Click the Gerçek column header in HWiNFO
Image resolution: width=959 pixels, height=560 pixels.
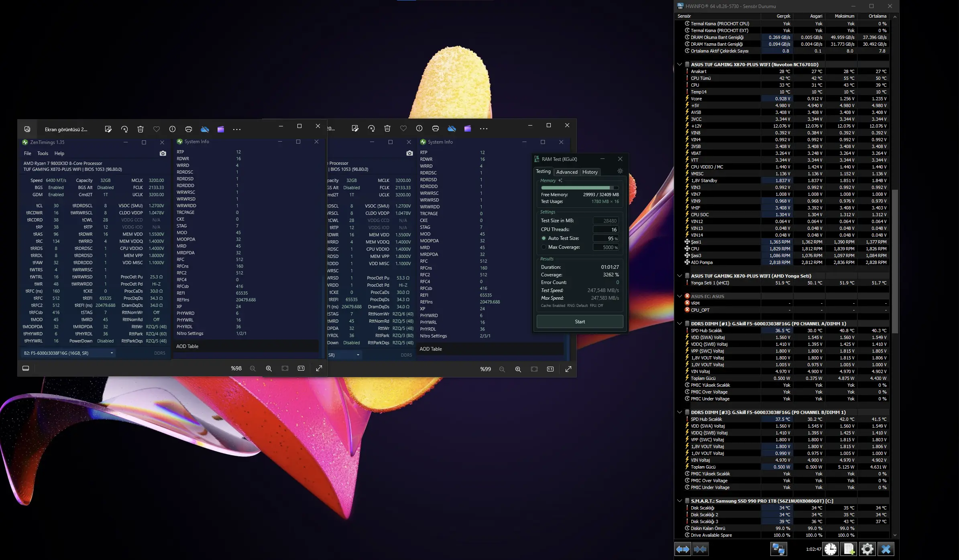pyautogui.click(x=777, y=16)
